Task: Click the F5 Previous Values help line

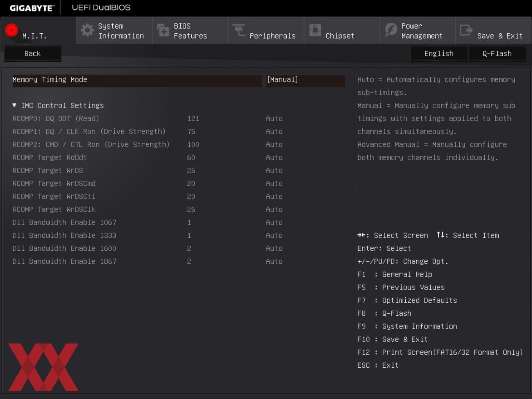Action: 401,288
